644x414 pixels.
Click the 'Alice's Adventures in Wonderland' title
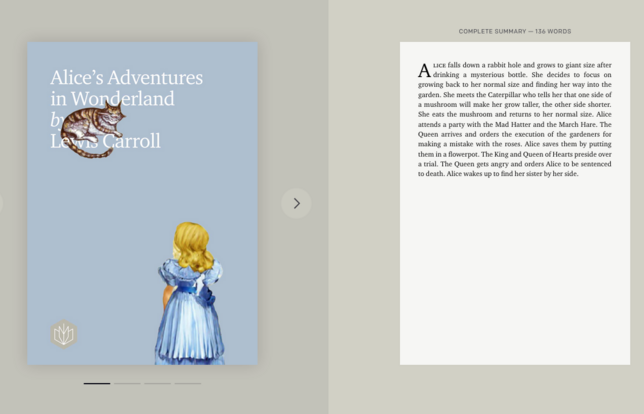coord(126,88)
